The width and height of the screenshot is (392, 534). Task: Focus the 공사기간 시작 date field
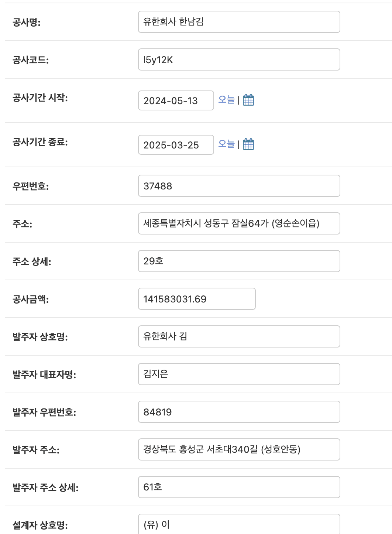point(176,100)
